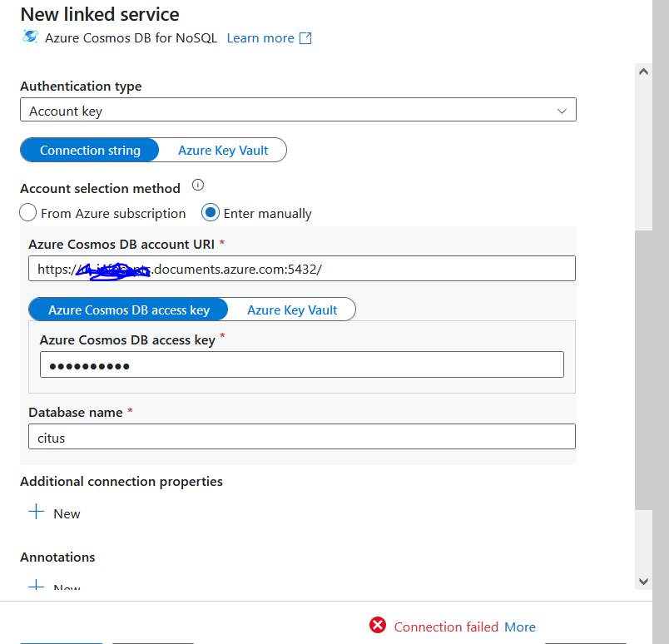Click More next to Connection failed
The image size is (669, 644).
[520, 627]
